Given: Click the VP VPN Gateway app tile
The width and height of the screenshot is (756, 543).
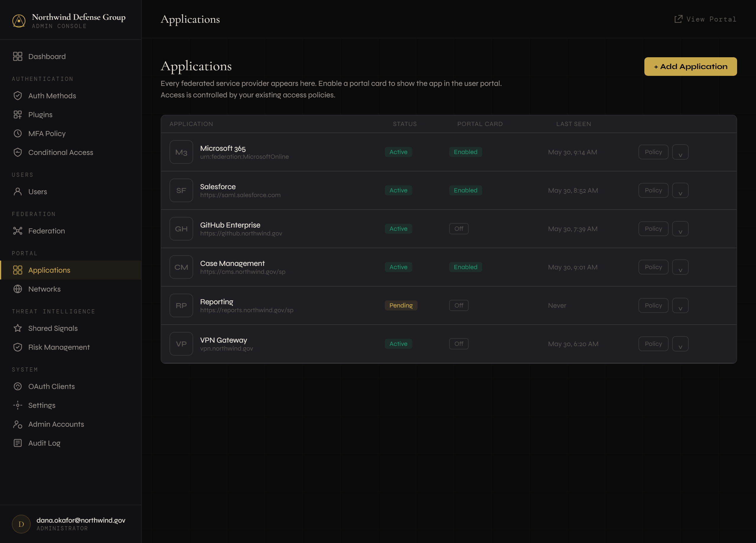Looking at the screenshot, I should pyautogui.click(x=181, y=344).
